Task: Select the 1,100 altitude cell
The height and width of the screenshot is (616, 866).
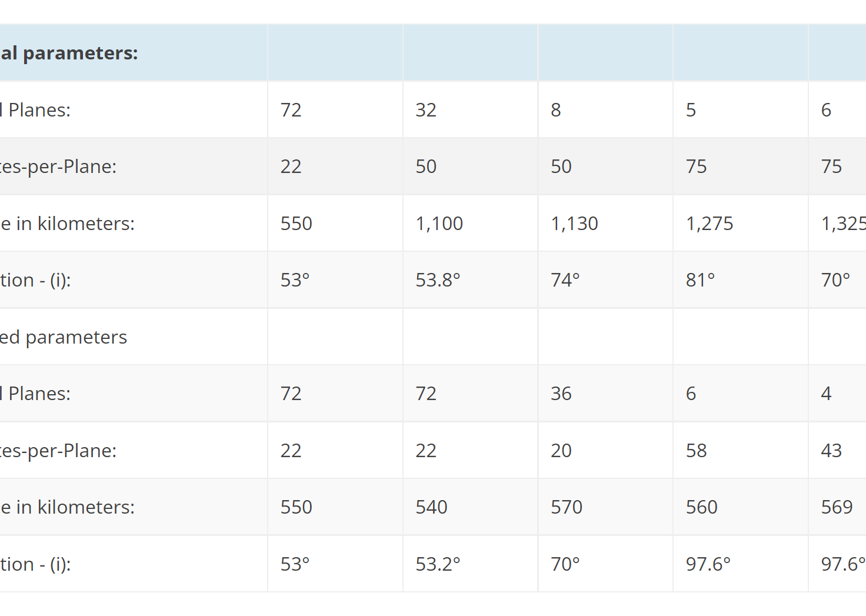Action: [471, 224]
